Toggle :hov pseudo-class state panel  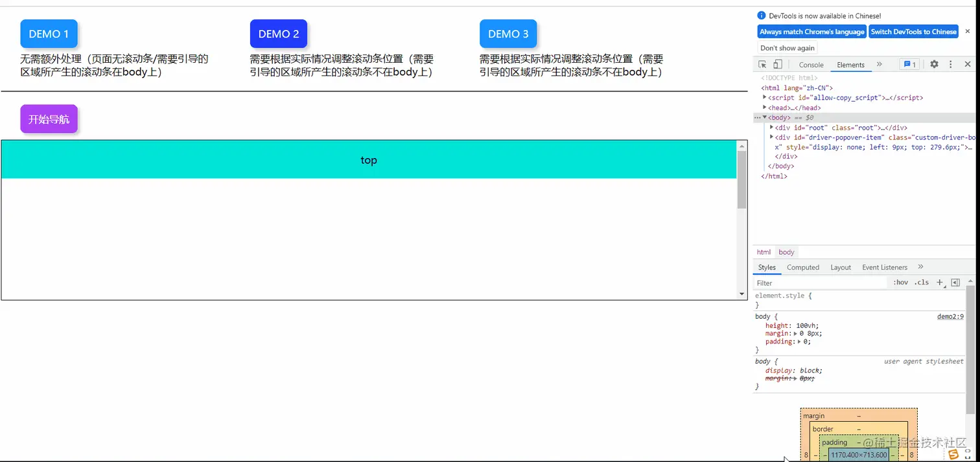tap(900, 283)
